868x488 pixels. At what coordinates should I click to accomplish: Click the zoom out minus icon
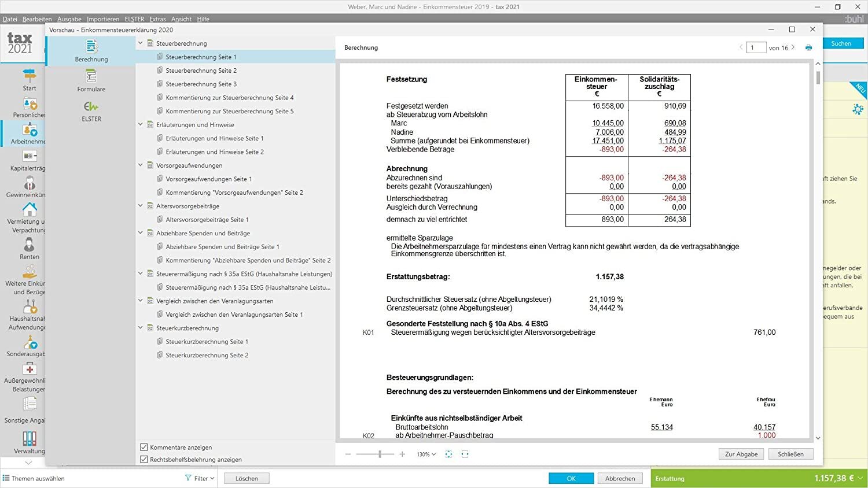tap(348, 454)
